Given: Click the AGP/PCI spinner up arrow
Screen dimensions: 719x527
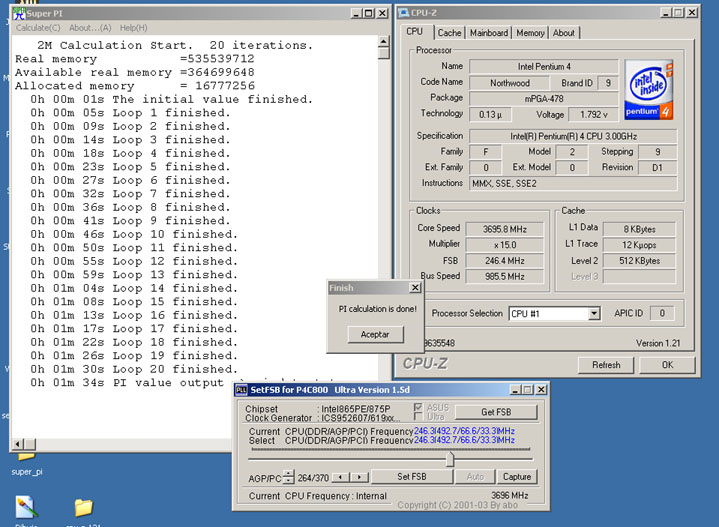Looking at the screenshot, I should (x=290, y=473).
